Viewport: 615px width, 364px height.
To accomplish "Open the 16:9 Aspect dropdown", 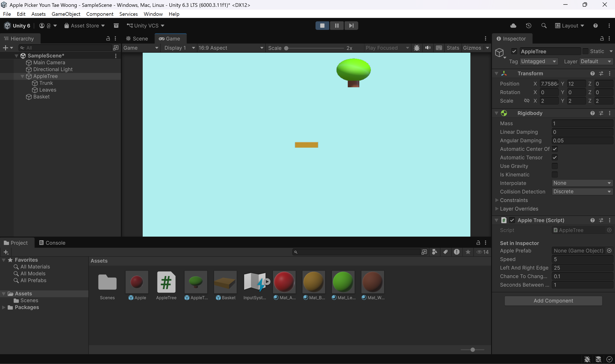I will tap(231, 48).
